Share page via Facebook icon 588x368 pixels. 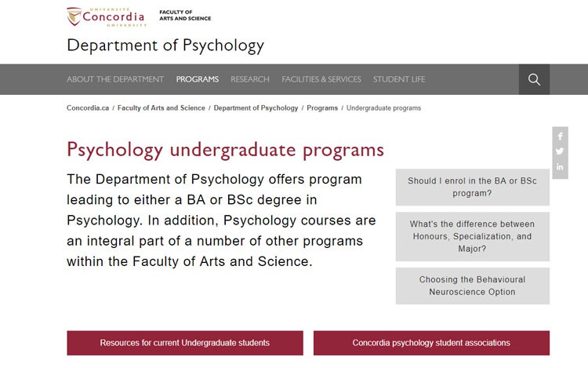point(560,137)
